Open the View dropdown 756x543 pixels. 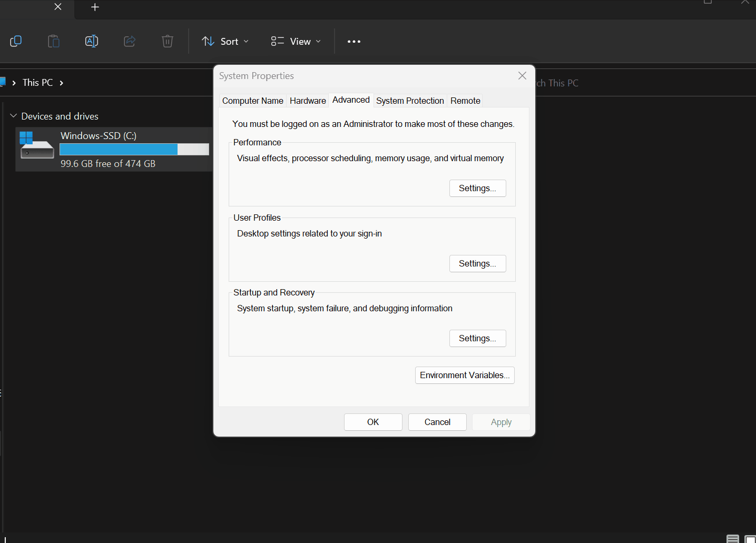pyautogui.click(x=296, y=42)
